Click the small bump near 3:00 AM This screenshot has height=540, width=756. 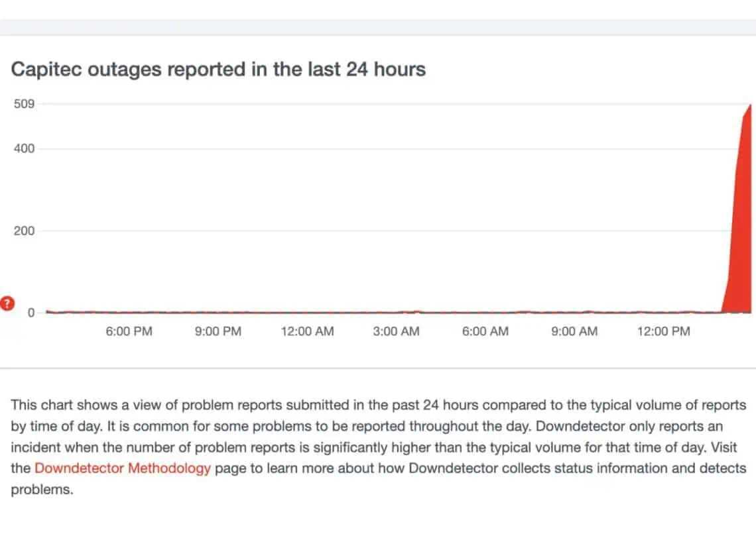click(416, 311)
